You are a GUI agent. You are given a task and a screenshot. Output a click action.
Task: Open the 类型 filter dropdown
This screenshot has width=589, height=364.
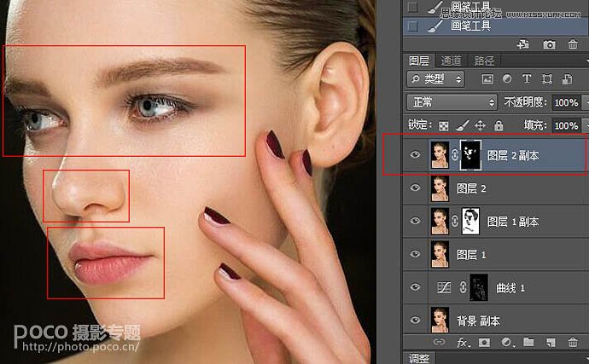[435, 79]
